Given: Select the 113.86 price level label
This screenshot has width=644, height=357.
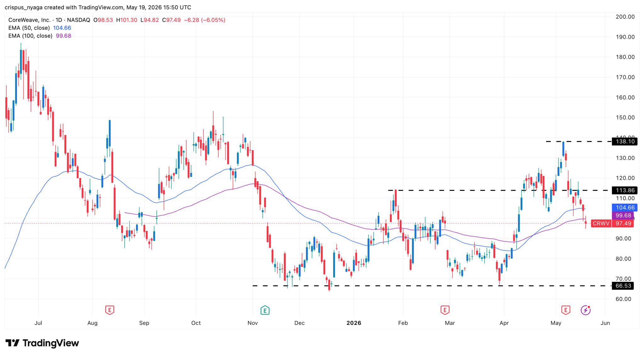Looking at the screenshot, I should [x=625, y=190].
